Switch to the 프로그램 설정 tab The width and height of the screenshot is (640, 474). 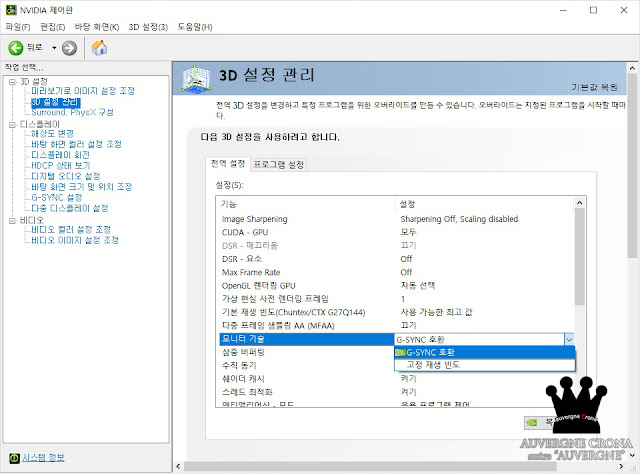(x=278, y=165)
